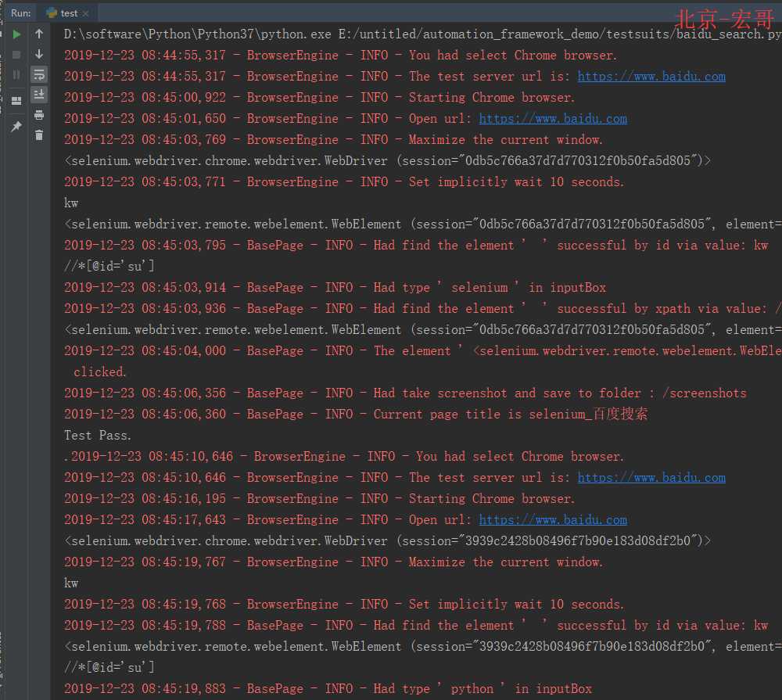The width and height of the screenshot is (782, 700).
Task: Click 'Set implicitly wait 10 seconds' at 08:45:03
Action: coord(343,181)
